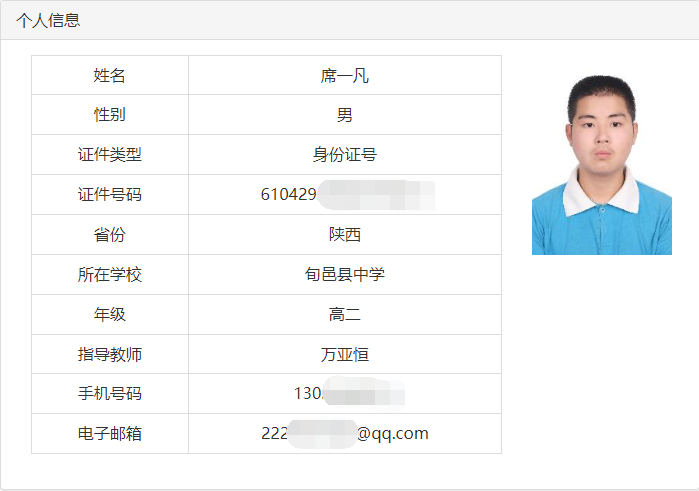The image size is (699, 491).
Task: Click the student ID photo thumbnail
Action: click(602, 165)
